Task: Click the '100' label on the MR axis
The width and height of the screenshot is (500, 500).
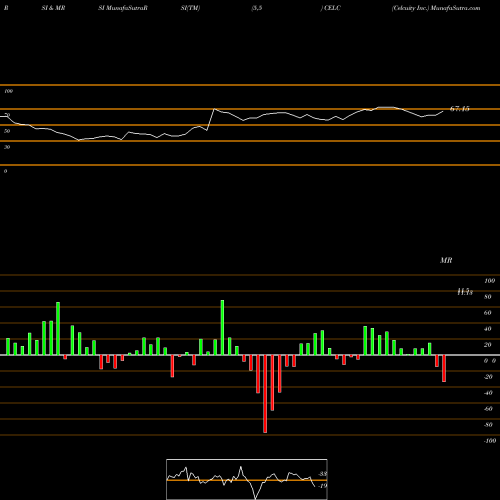Action: click(490, 281)
